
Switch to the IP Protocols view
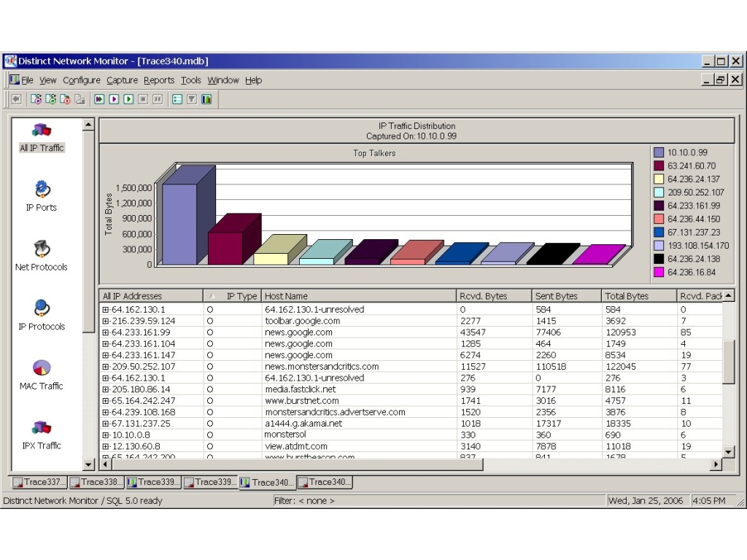coord(42,309)
